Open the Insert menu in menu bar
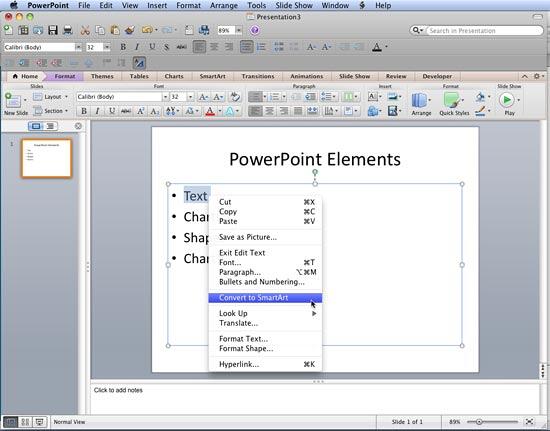Viewport: 550px width, 431px height. [157, 6]
